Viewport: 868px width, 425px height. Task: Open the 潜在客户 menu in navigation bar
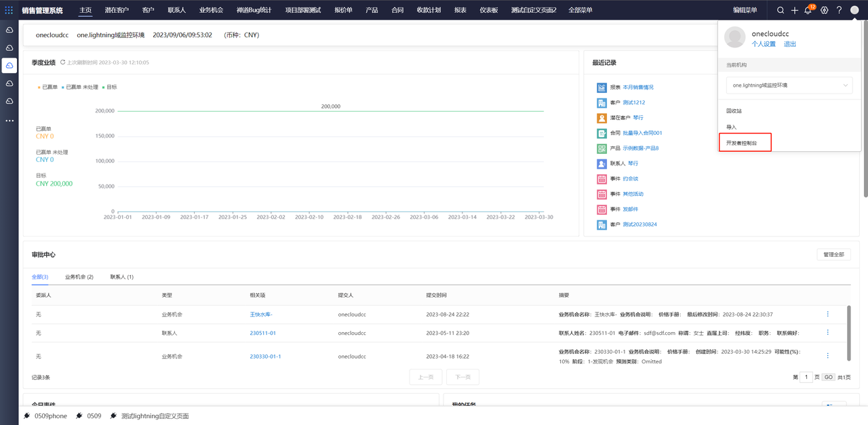(x=117, y=10)
